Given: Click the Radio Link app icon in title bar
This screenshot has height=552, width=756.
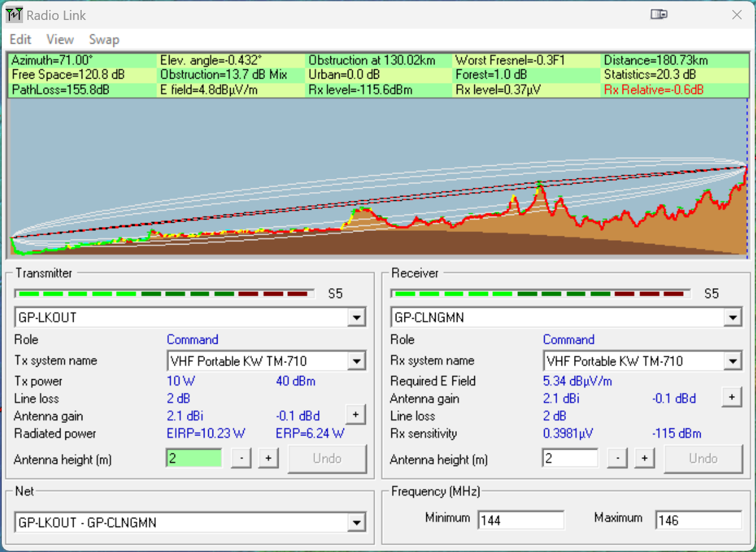Looking at the screenshot, I should coord(14,15).
